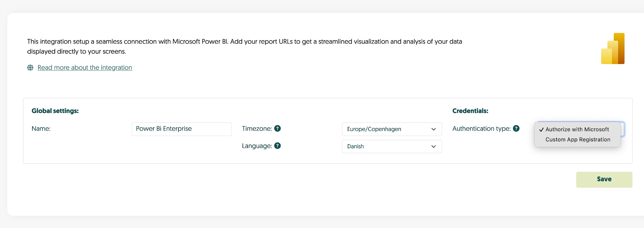The height and width of the screenshot is (228, 644).
Task: Click the chevron arrow in the Timezone dropdown
Action: click(433, 129)
